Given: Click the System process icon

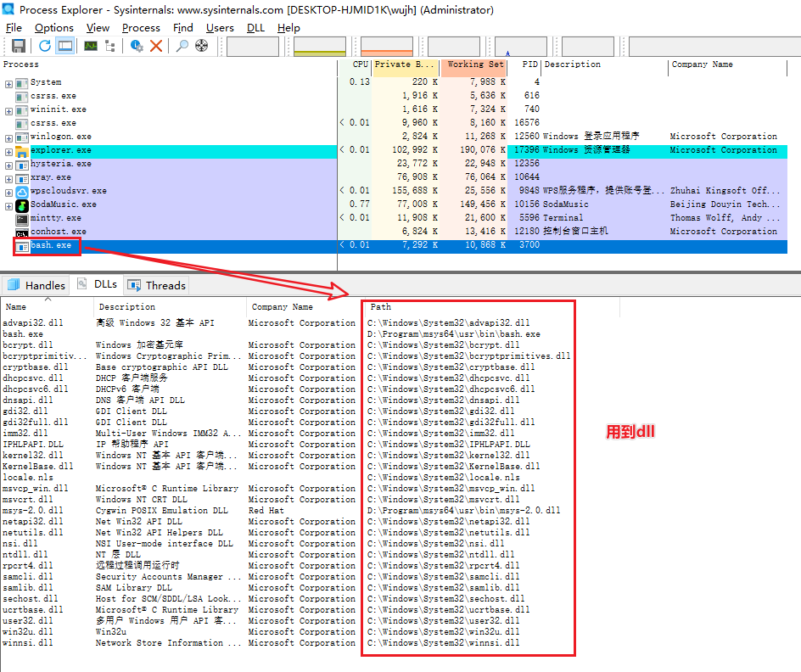Looking at the screenshot, I should coord(21,83).
